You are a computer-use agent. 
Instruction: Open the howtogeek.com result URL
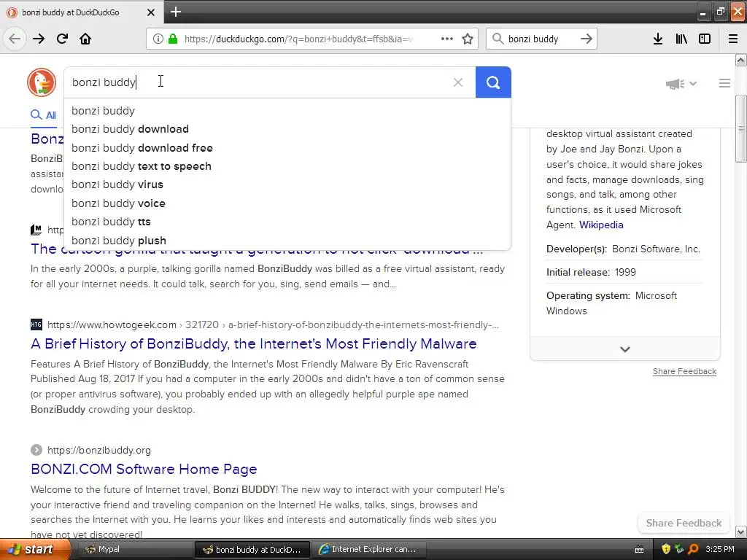click(x=273, y=324)
